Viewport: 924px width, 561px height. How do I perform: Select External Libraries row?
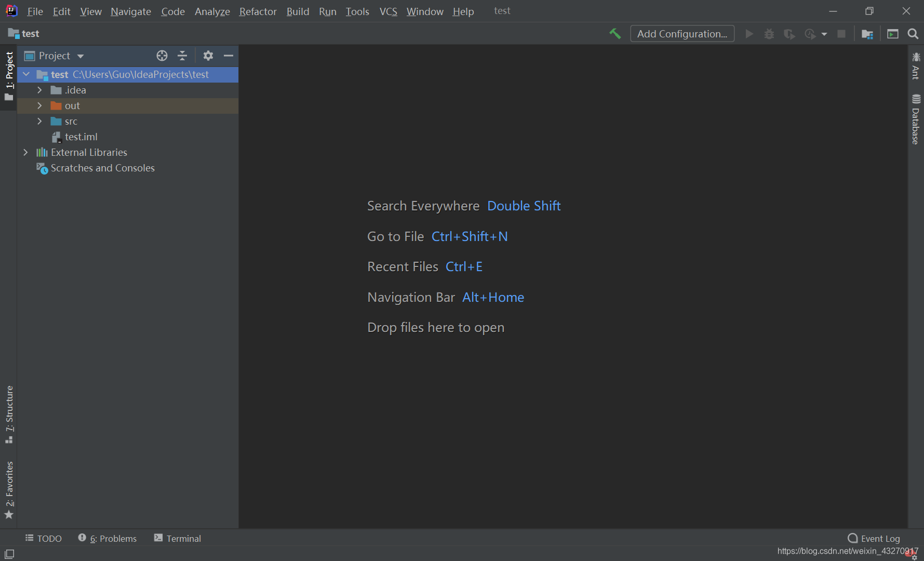tap(128, 152)
